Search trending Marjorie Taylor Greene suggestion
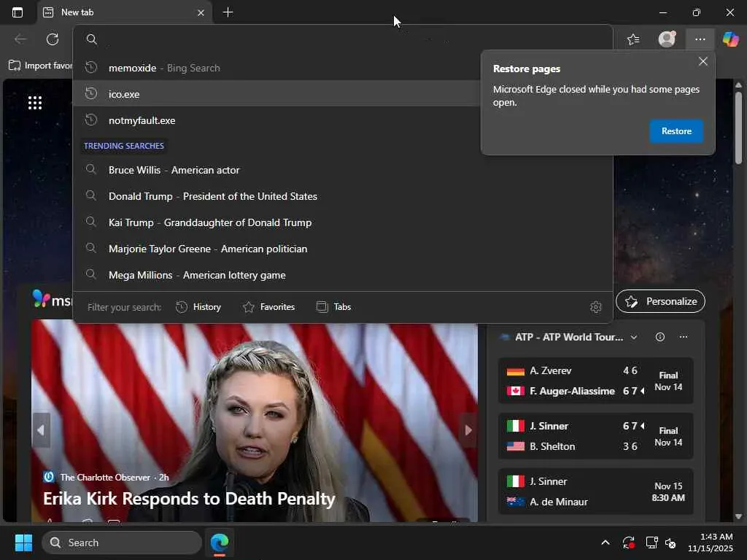 click(343, 249)
